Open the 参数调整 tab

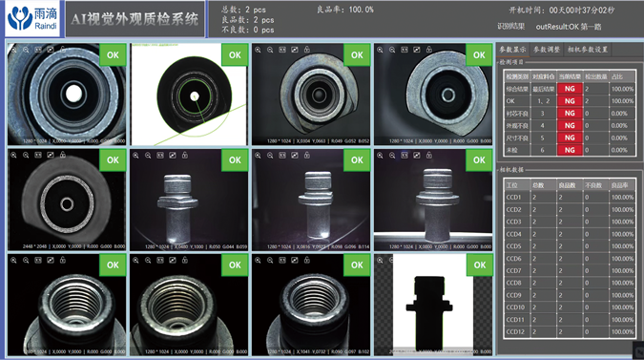547,50
